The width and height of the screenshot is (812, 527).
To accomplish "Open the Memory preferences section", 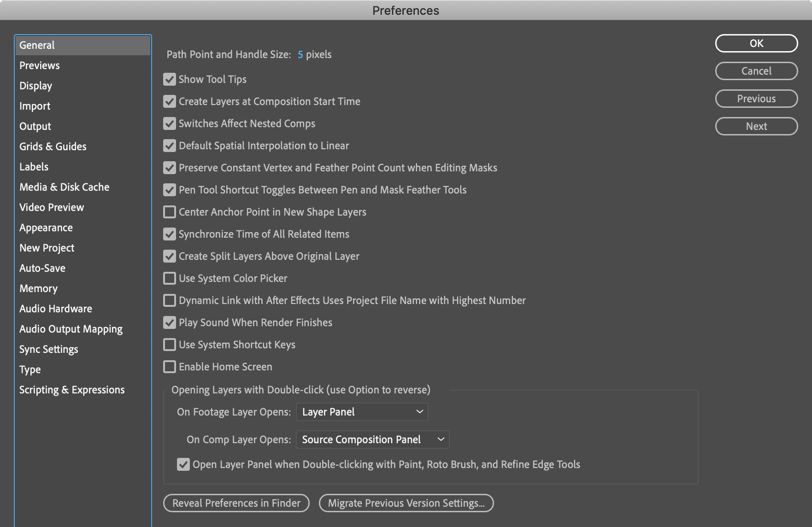I will (38, 288).
